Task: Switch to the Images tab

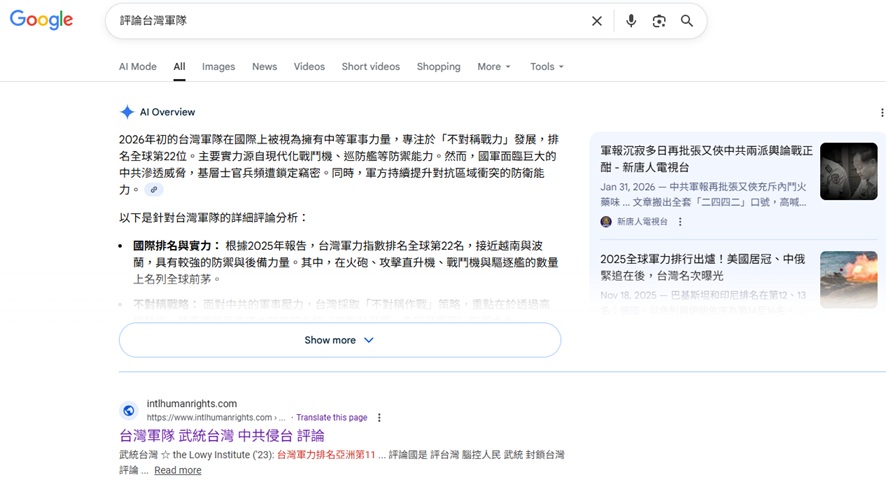Action: click(218, 67)
